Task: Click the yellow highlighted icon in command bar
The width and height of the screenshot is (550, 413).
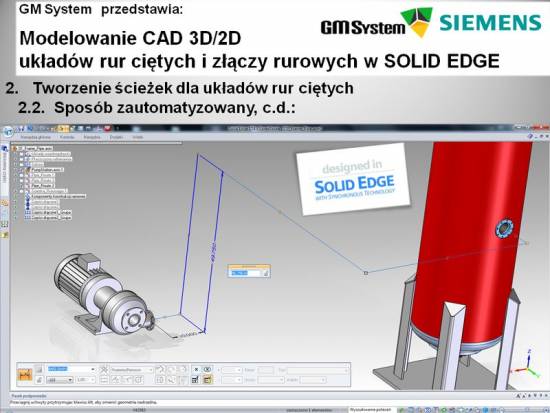Action: tap(208, 380)
